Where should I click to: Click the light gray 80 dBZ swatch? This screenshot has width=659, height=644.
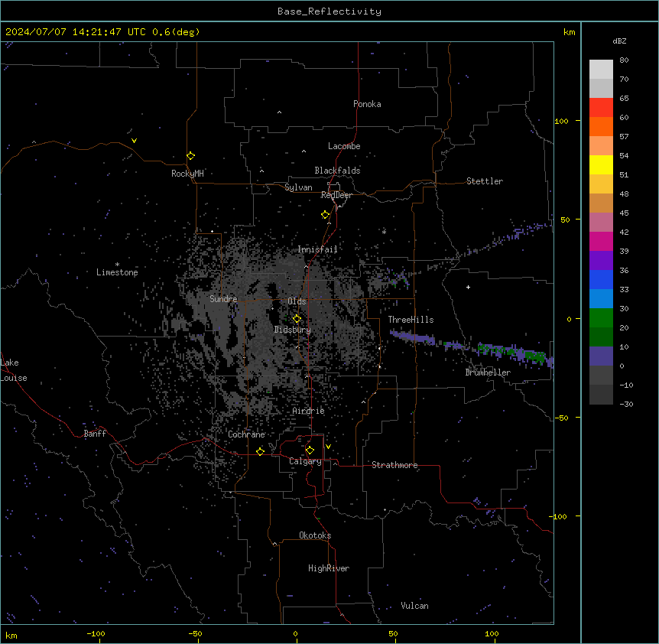[x=601, y=69]
